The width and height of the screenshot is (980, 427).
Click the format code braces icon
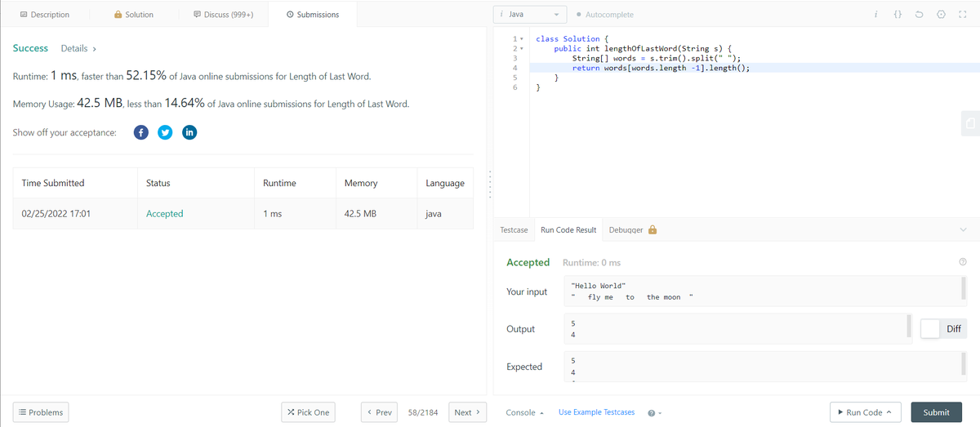(897, 15)
